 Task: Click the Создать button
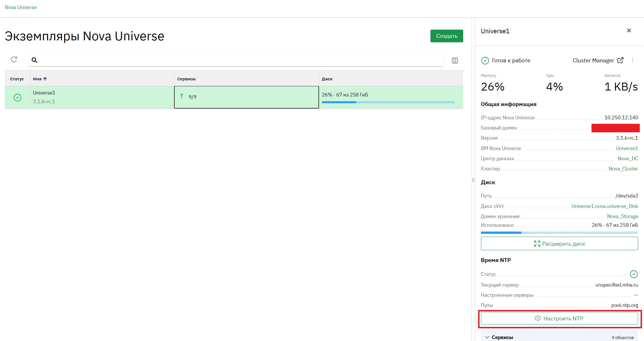pyautogui.click(x=447, y=36)
